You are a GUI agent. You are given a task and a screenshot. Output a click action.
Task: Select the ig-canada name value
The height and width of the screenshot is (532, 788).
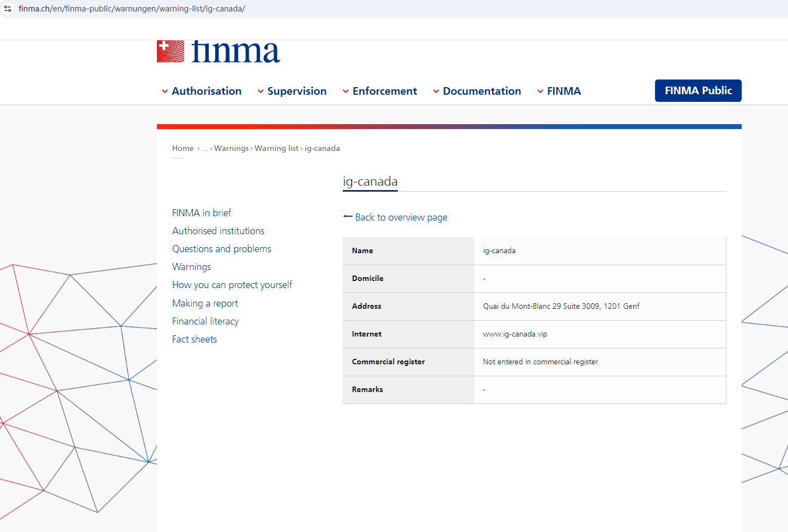coord(499,250)
